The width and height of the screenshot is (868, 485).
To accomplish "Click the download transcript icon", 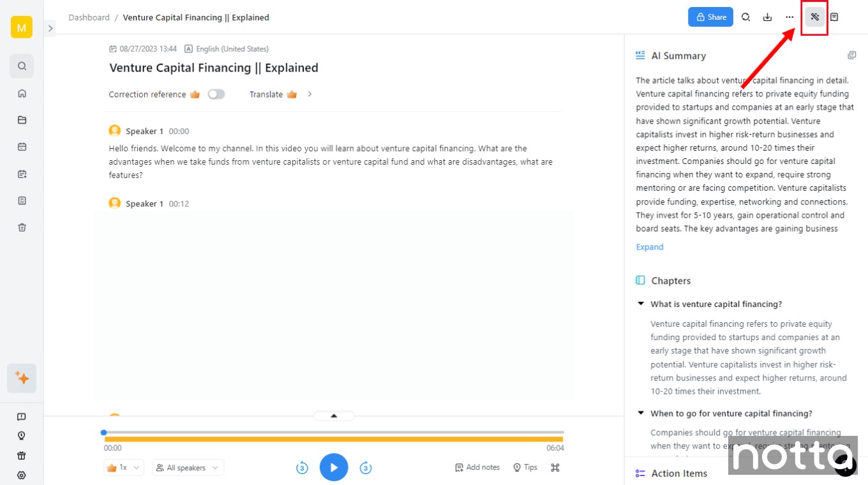I will coord(767,17).
